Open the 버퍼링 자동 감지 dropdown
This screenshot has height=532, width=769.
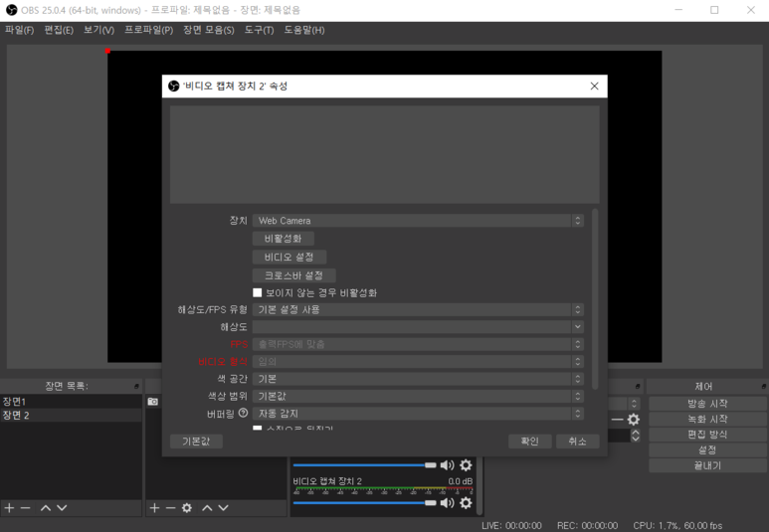click(x=418, y=414)
